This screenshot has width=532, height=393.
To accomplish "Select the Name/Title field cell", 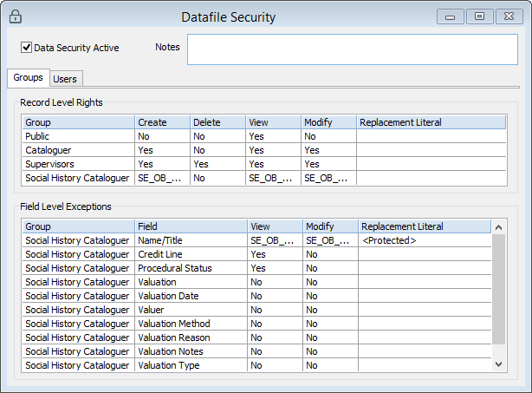I will point(191,240).
